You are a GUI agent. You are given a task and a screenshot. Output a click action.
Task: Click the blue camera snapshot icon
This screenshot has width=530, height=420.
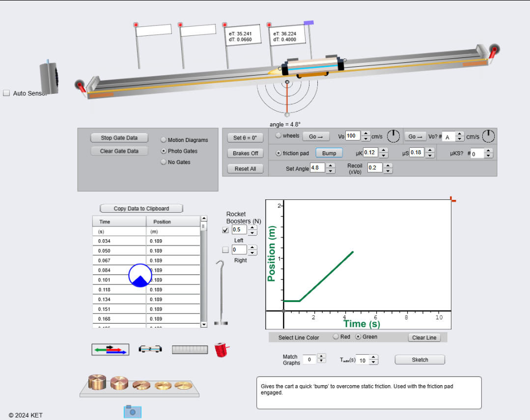pos(132,412)
